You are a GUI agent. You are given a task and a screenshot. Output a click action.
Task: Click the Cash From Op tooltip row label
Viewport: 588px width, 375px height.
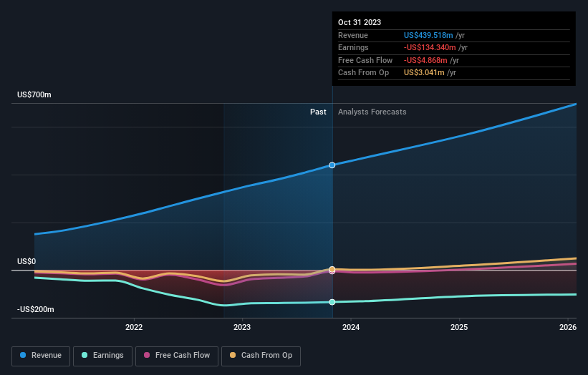[x=363, y=73]
